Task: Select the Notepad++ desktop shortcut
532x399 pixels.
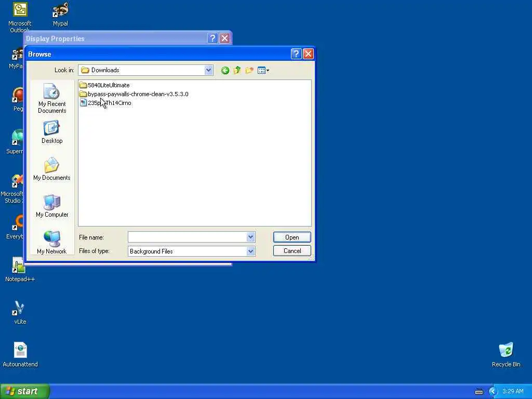Action: [x=20, y=270]
